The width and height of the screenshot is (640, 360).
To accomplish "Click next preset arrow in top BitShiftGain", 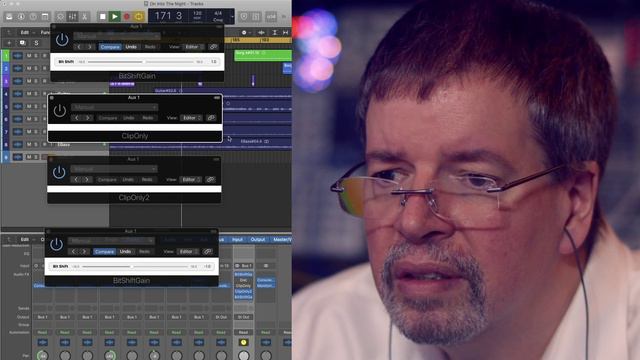I will coord(90,47).
